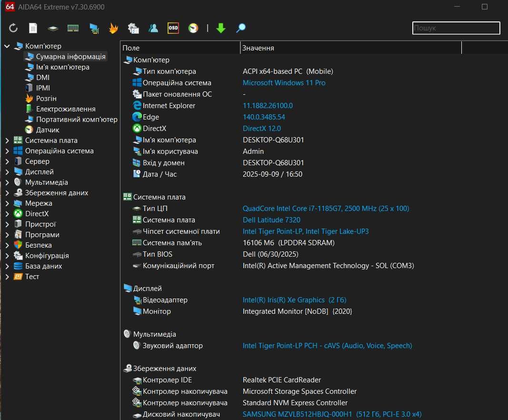Open the memory module toolbar icon

coord(73,28)
